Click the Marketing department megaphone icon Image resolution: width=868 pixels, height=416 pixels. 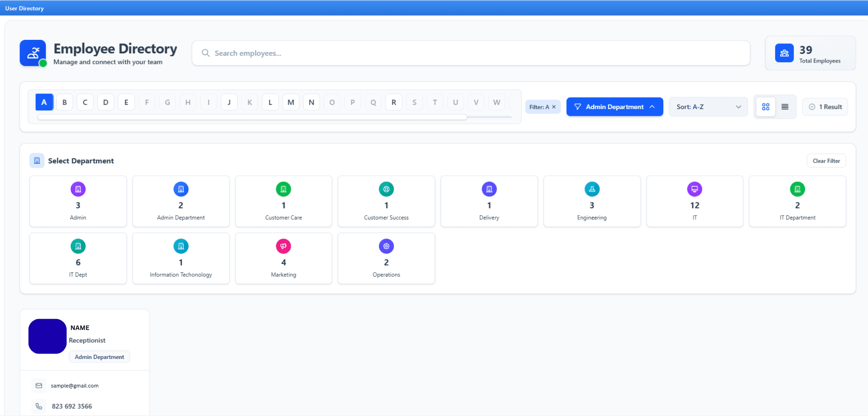(283, 246)
